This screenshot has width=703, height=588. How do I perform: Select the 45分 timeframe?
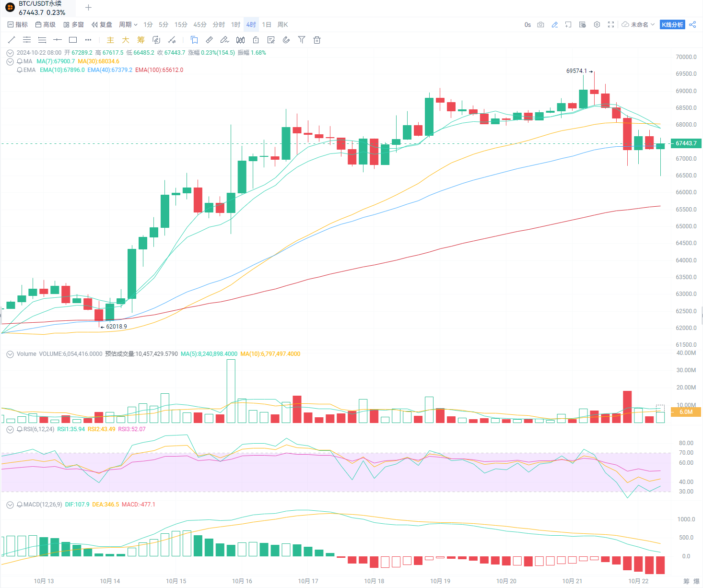(x=200, y=24)
